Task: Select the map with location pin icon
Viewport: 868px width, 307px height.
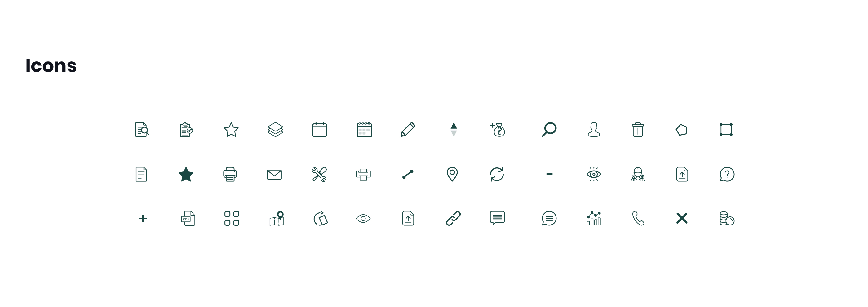Action: (x=277, y=218)
